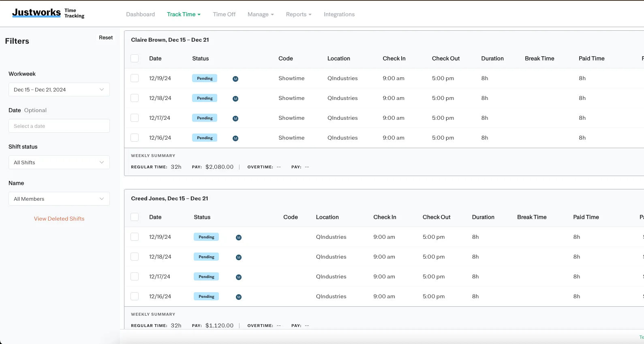
Task: Click the Creed Jones, Dec 15 – Dec 21 heading
Action: coord(169,198)
